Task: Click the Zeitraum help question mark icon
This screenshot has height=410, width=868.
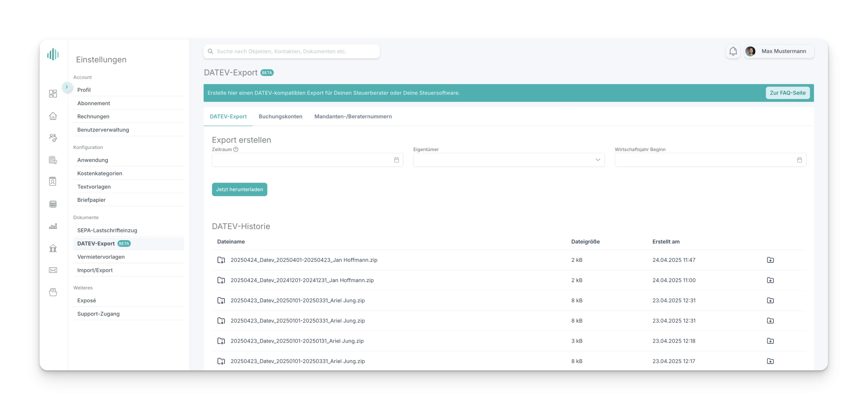Action: tap(236, 149)
